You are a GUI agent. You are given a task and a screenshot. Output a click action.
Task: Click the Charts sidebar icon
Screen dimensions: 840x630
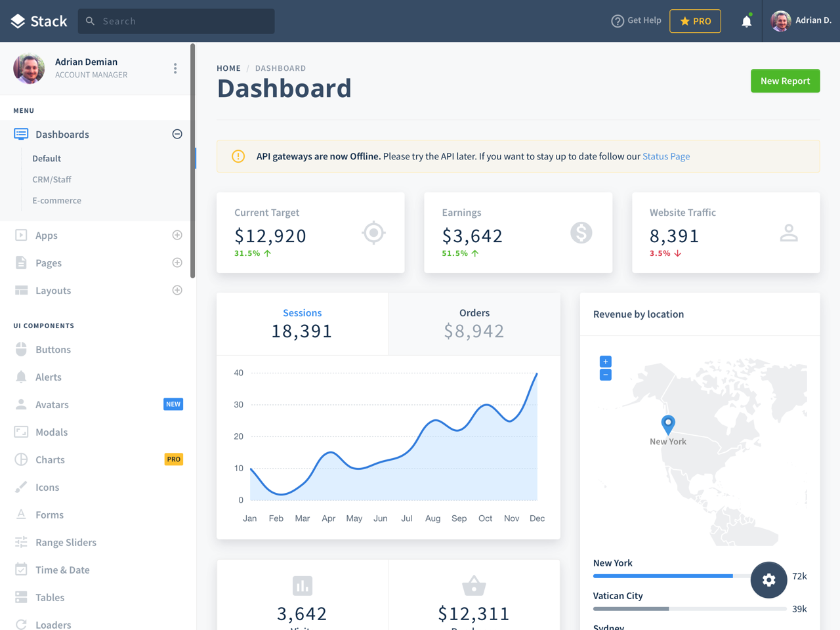[21, 459]
